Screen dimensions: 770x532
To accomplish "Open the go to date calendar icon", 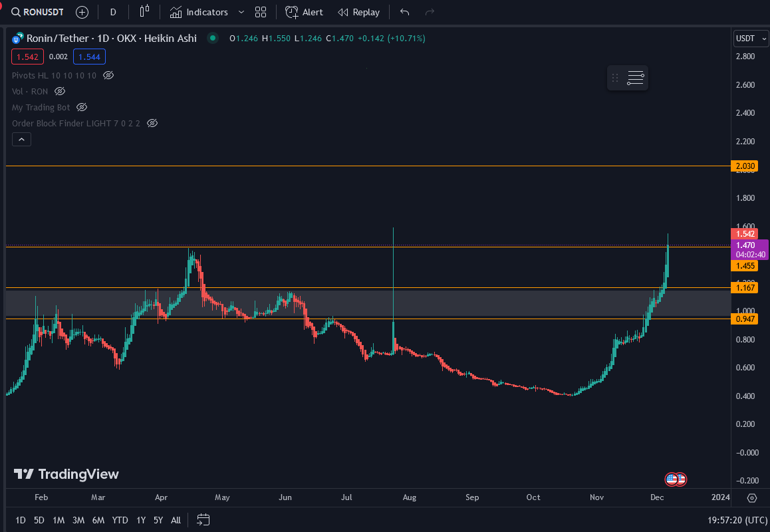I will pyautogui.click(x=203, y=519).
